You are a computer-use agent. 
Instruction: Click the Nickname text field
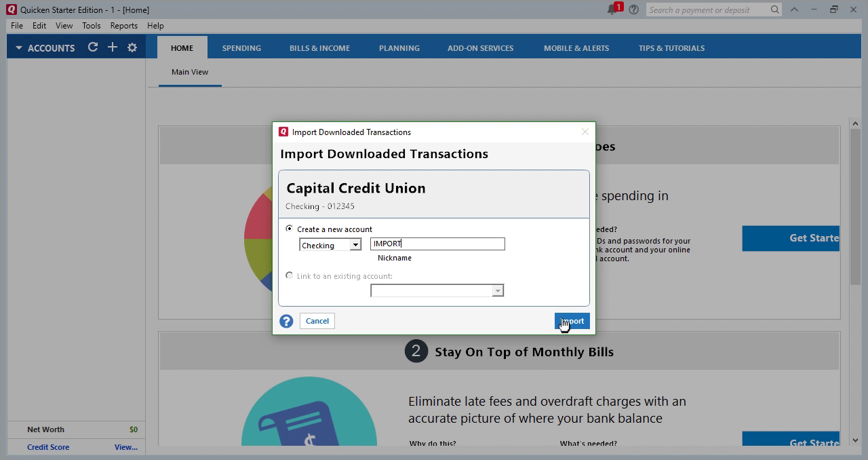(x=437, y=244)
